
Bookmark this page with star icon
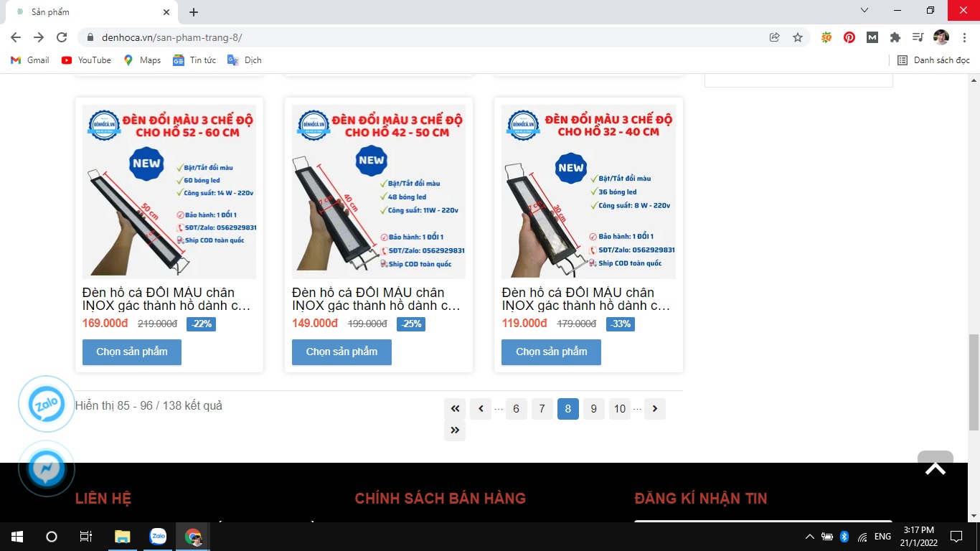click(x=798, y=37)
